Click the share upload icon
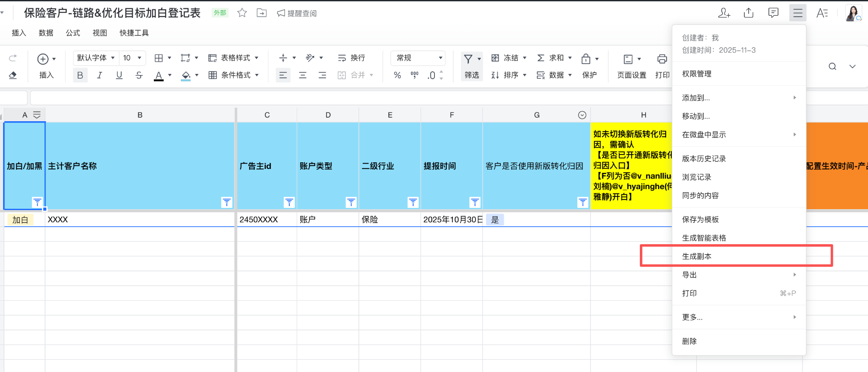 point(748,13)
